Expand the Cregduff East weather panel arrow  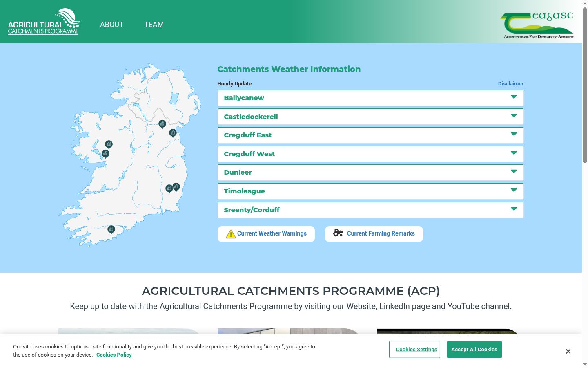coord(514,134)
